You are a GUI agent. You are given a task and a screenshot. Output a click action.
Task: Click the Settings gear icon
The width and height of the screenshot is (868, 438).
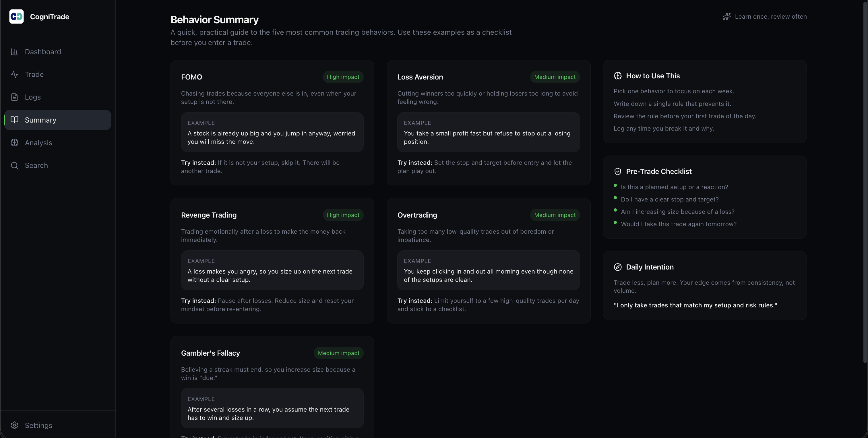point(14,425)
